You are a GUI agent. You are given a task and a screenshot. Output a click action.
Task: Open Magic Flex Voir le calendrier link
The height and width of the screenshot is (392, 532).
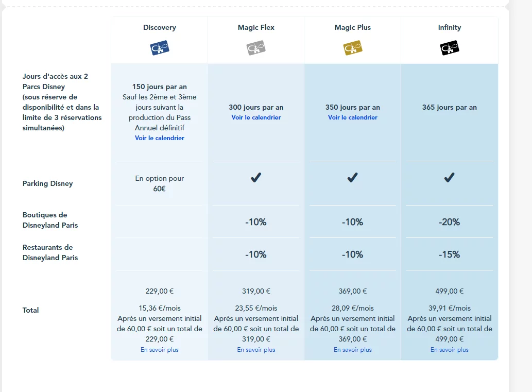(256, 117)
